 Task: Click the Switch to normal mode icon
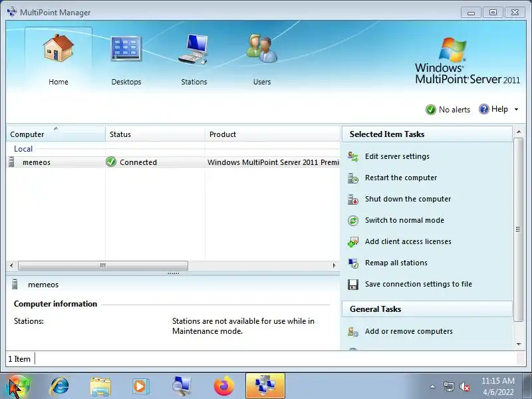pos(353,221)
